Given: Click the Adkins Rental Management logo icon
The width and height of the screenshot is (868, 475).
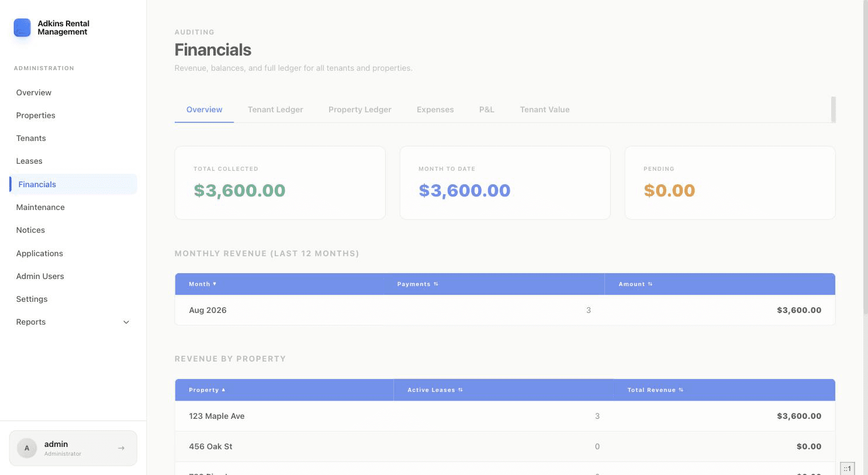Looking at the screenshot, I should coord(22,27).
